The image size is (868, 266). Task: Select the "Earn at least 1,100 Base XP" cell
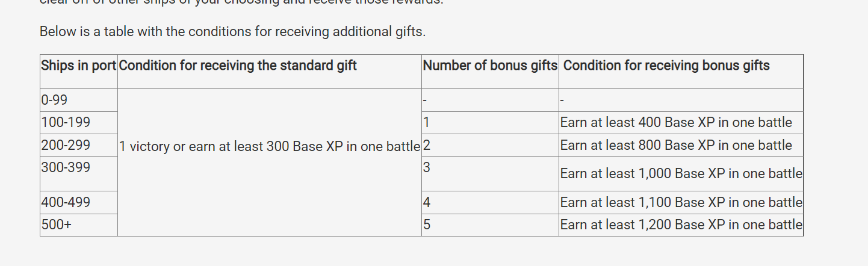[x=681, y=203]
